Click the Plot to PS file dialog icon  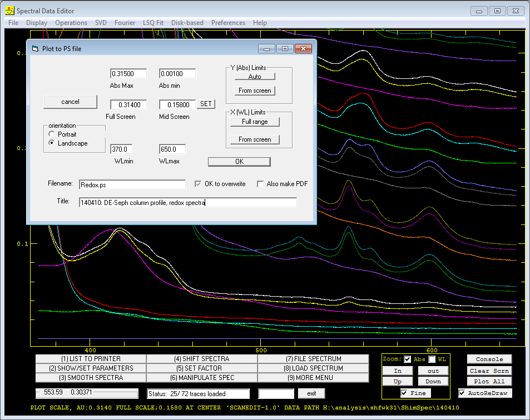point(35,49)
